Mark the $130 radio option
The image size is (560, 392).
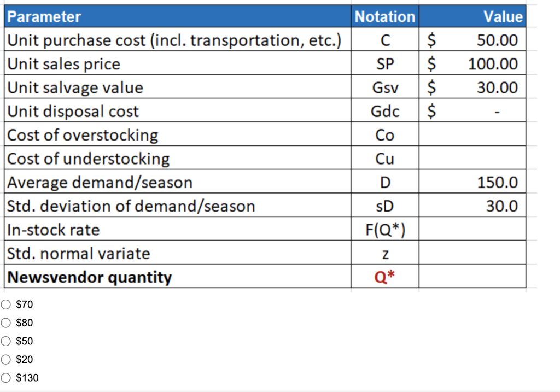[6, 377]
